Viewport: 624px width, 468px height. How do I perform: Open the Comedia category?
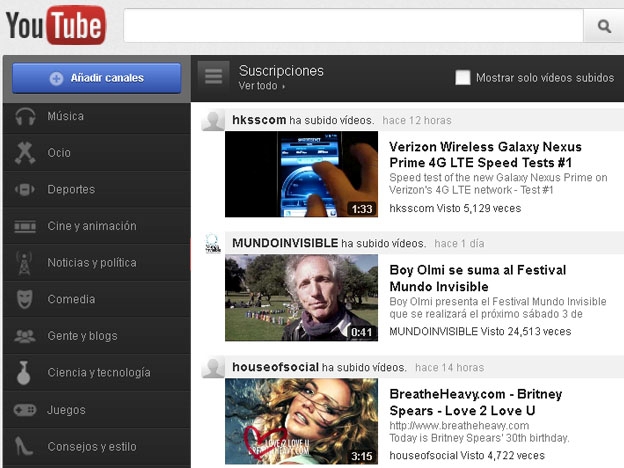[97, 299]
